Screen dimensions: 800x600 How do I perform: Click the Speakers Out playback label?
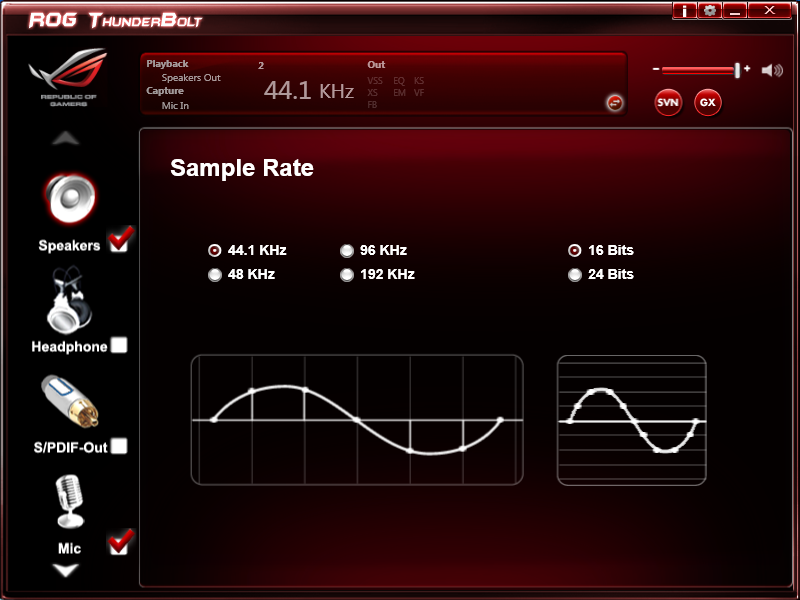191,78
